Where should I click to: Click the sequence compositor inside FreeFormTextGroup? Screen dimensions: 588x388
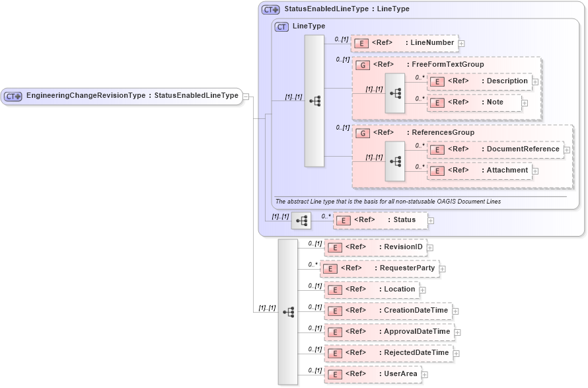(395, 93)
